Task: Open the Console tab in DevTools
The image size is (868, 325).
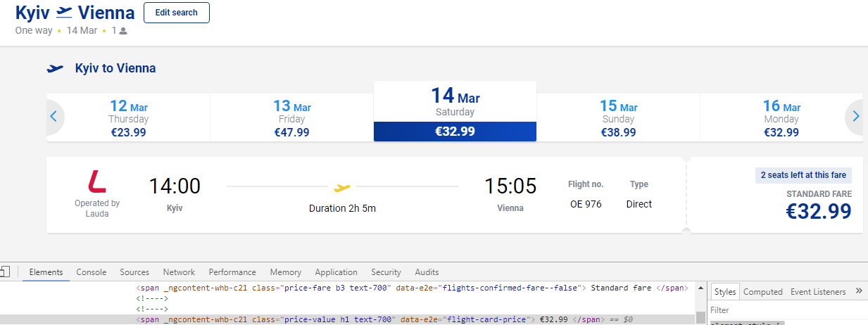Action: tap(92, 272)
